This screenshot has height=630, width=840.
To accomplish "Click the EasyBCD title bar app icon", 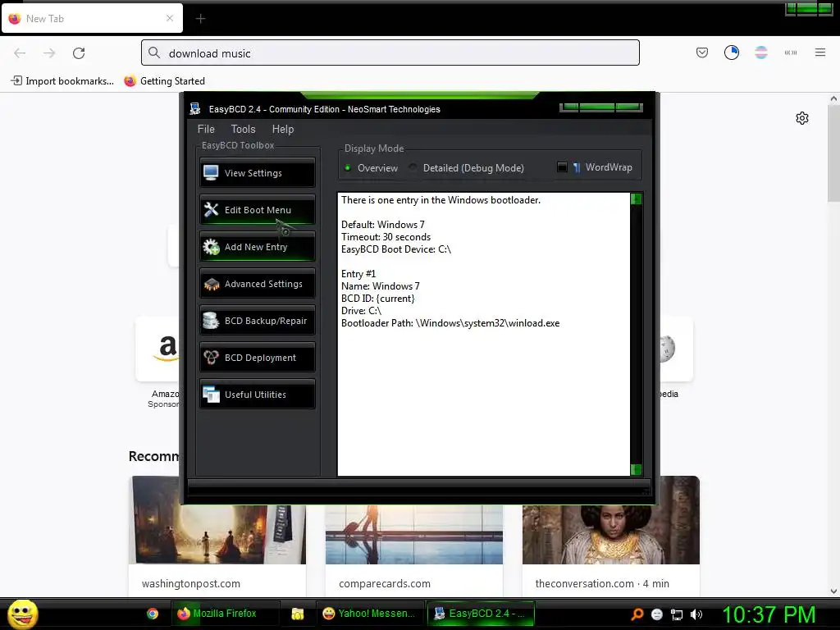I will (x=195, y=109).
